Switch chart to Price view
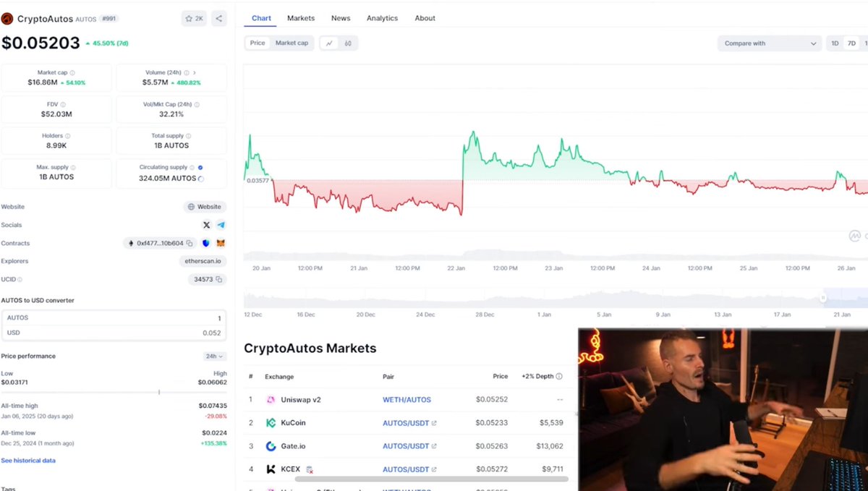Screen dimensions: 868x491 [258, 43]
